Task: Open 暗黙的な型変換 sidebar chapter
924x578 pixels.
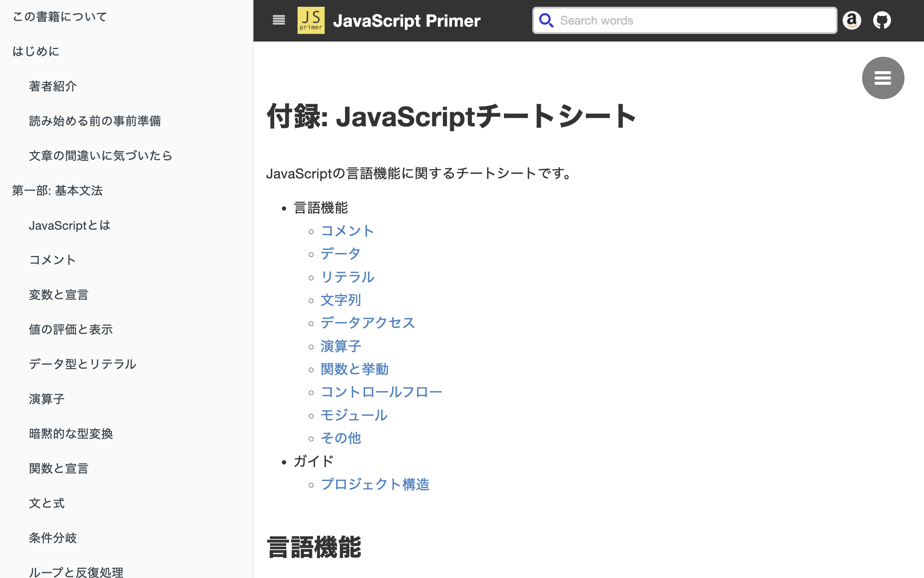Action: click(71, 434)
